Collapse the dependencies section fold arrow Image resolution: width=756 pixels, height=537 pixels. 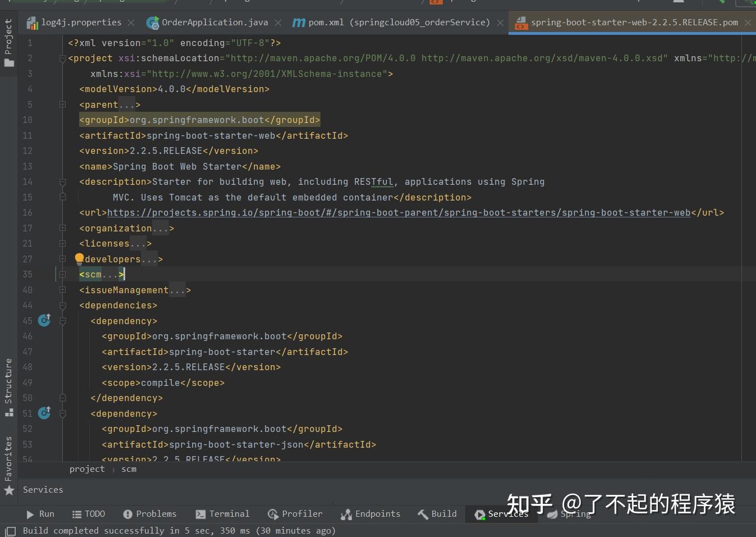pos(62,305)
